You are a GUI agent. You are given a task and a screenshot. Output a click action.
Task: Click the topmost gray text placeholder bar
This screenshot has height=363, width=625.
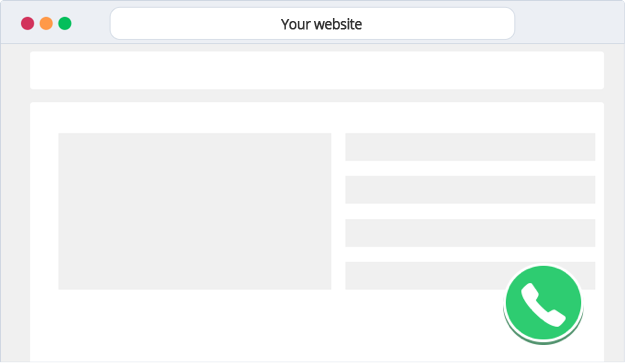click(x=470, y=147)
